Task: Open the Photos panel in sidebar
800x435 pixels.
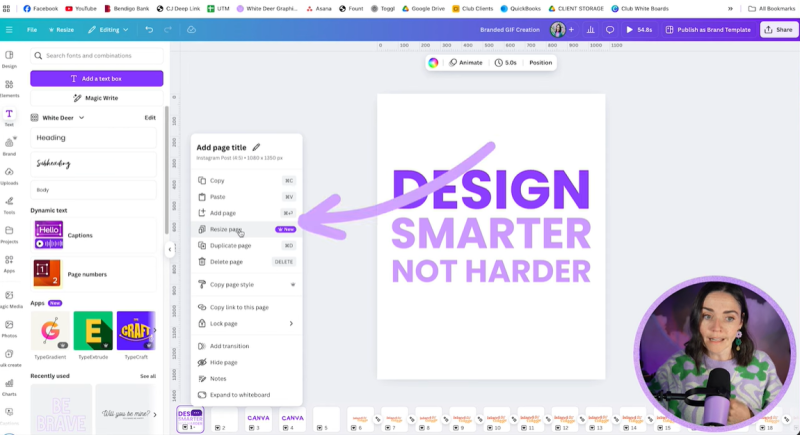Action: [9, 328]
